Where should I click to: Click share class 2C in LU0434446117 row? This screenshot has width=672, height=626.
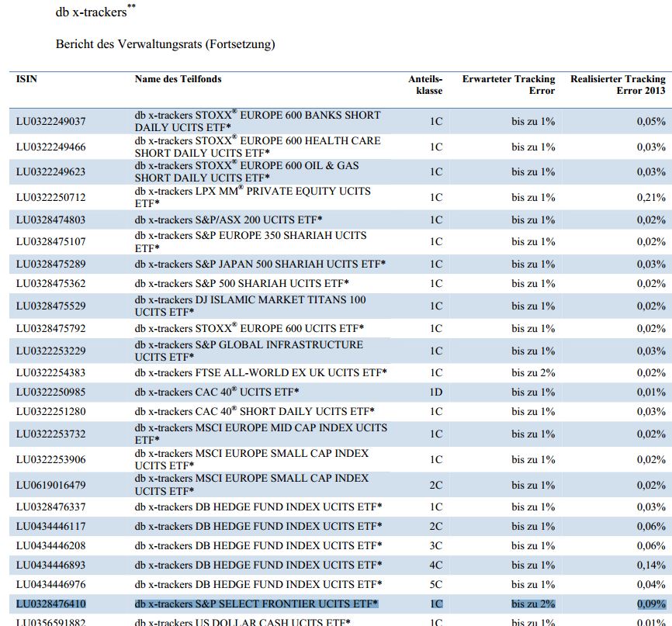tap(436, 526)
